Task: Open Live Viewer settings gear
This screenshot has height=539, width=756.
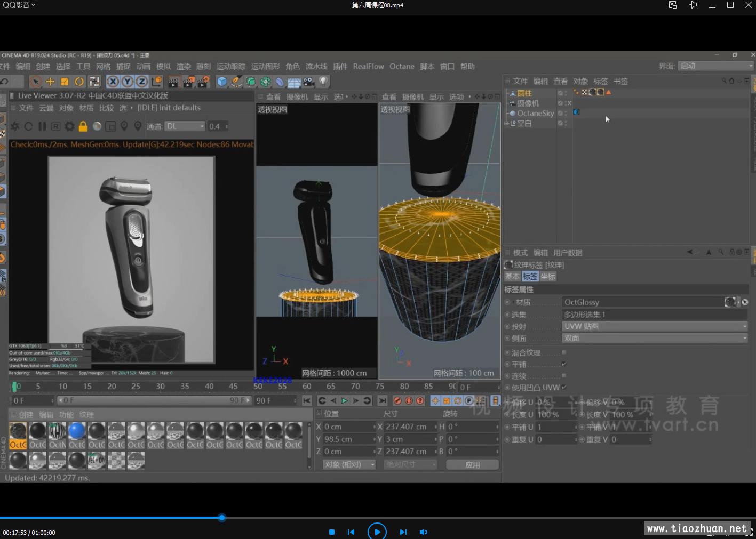Action: 69,126
